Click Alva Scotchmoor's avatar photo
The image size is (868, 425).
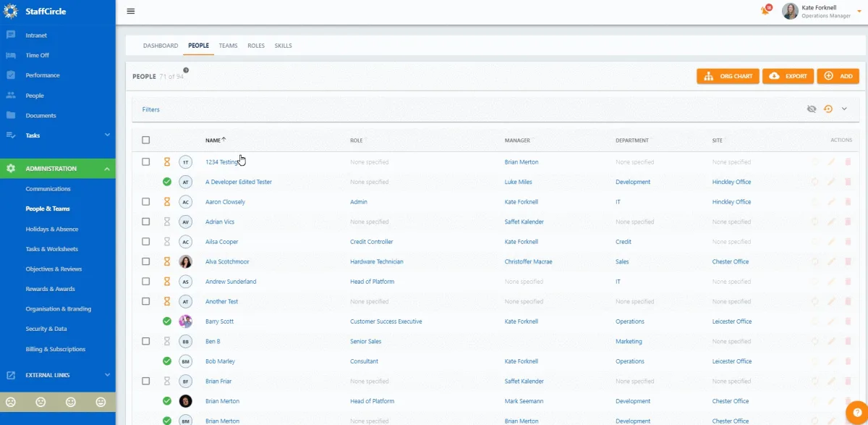(186, 261)
